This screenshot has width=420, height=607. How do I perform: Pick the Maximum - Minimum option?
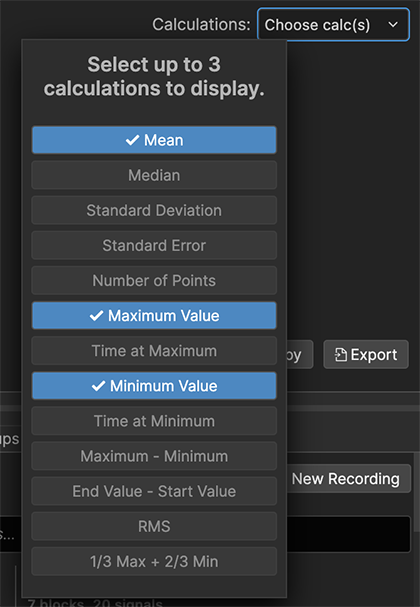154,456
